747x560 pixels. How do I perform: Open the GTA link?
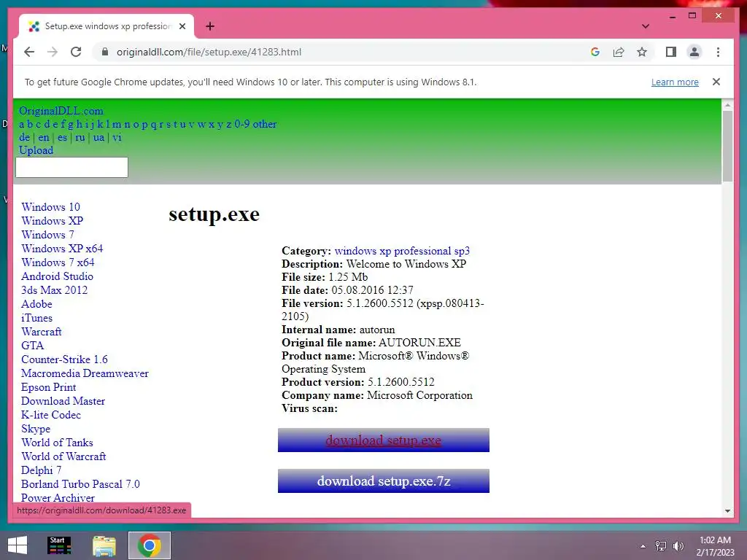point(32,345)
